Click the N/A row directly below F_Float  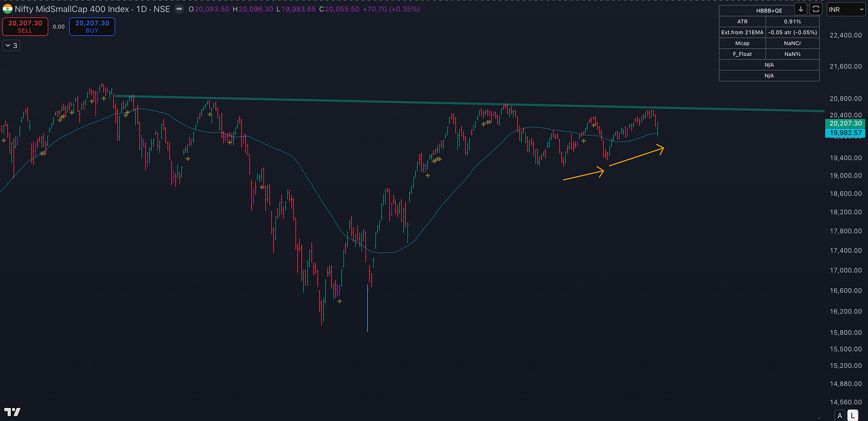tap(769, 64)
